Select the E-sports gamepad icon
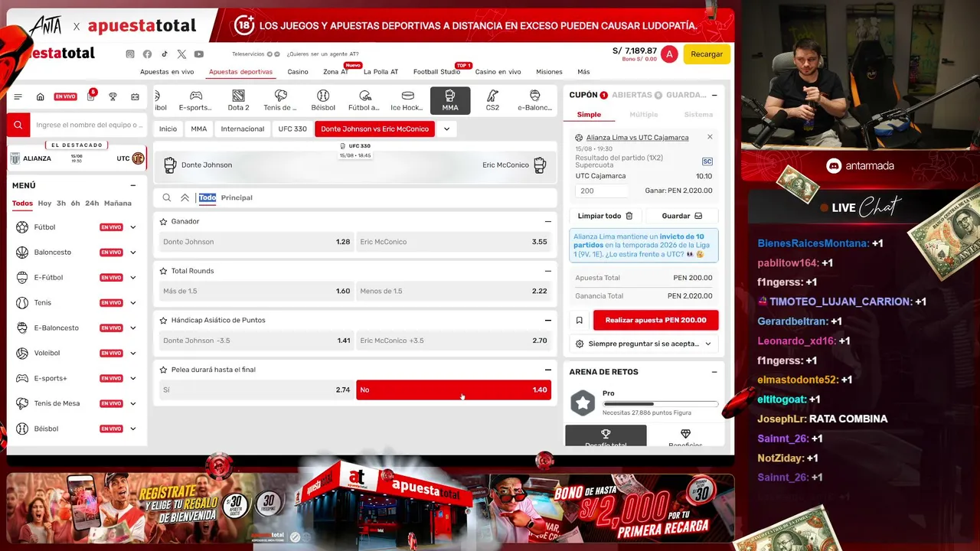Screen dimensions: 980x551 (x=196, y=100)
